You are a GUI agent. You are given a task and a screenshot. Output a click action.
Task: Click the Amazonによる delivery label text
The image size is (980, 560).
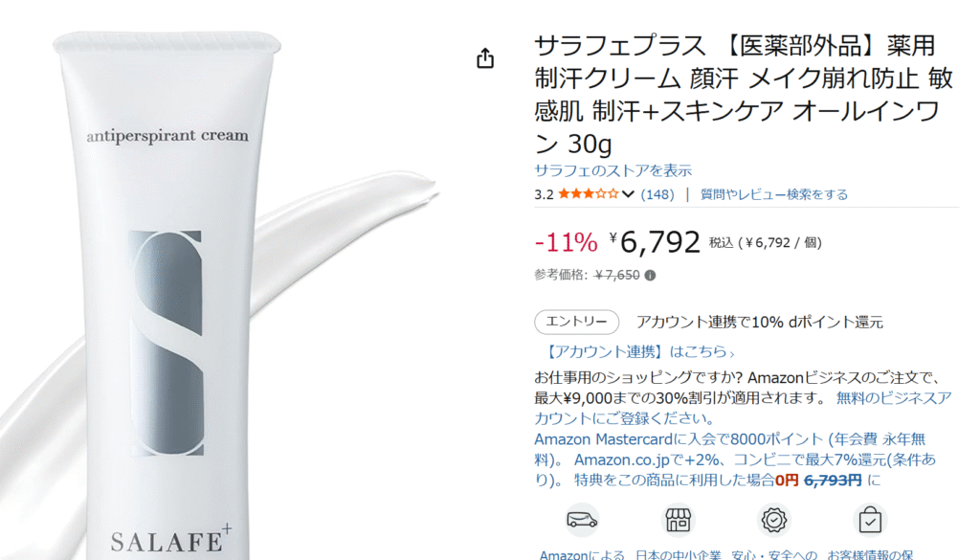point(582,553)
